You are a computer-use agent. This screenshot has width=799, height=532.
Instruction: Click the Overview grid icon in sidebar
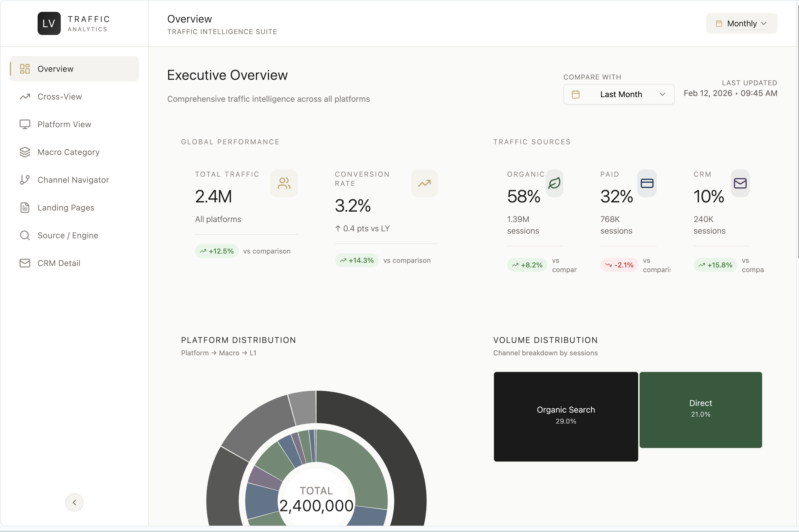(x=25, y=69)
